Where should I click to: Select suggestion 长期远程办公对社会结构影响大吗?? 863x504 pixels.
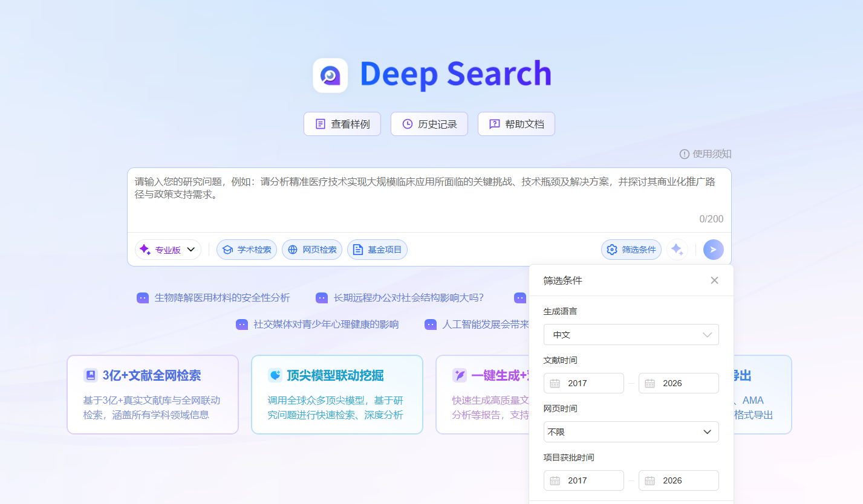(x=409, y=297)
